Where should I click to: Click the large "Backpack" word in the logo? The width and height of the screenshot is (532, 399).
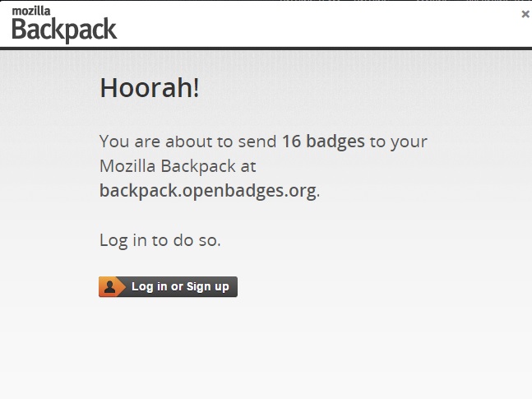pos(64,30)
